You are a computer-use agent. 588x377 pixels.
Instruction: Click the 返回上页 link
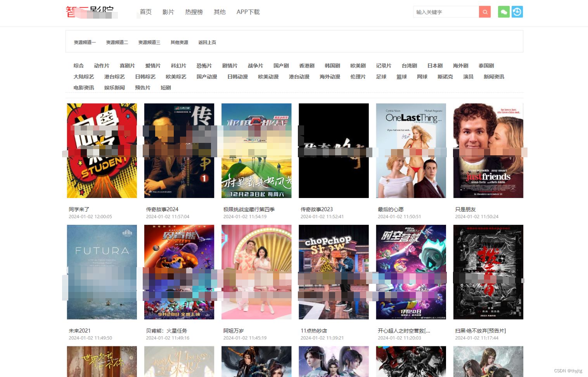tap(207, 42)
